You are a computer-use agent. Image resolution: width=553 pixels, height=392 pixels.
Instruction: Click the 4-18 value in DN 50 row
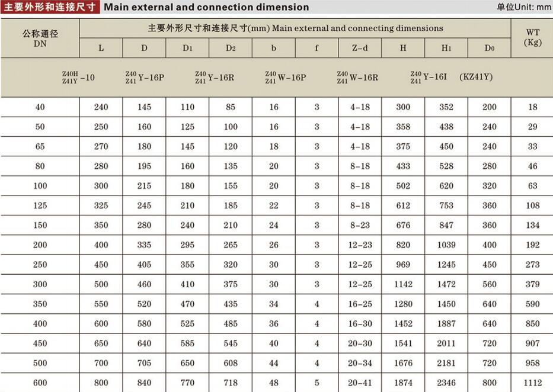click(x=359, y=127)
